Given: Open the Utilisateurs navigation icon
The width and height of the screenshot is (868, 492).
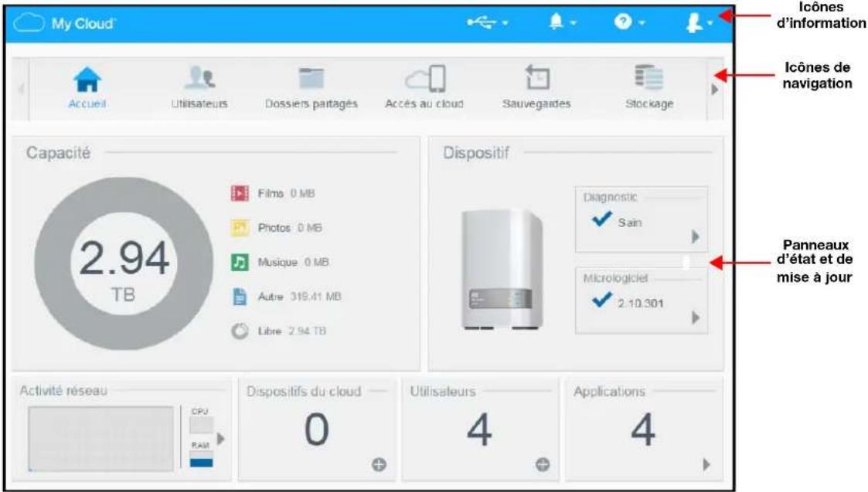Looking at the screenshot, I should pyautogui.click(x=199, y=78).
